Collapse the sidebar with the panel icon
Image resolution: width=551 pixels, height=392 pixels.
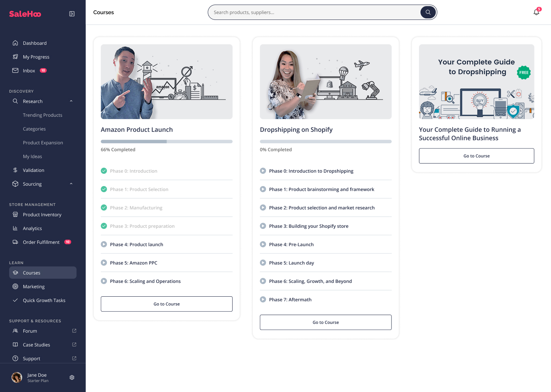coord(72,14)
